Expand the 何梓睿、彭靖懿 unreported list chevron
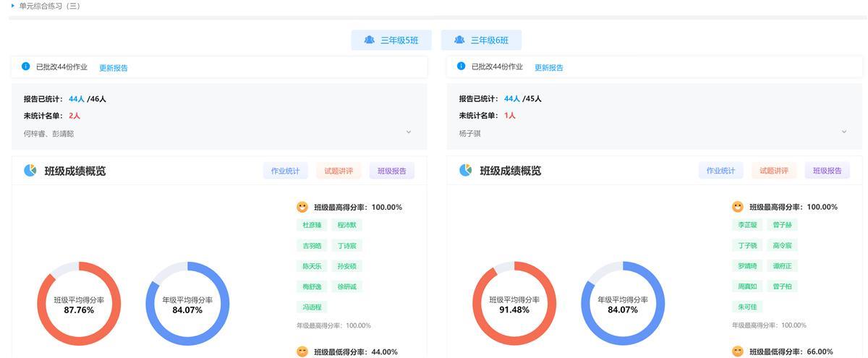This screenshot has width=868, height=358. pos(409,132)
